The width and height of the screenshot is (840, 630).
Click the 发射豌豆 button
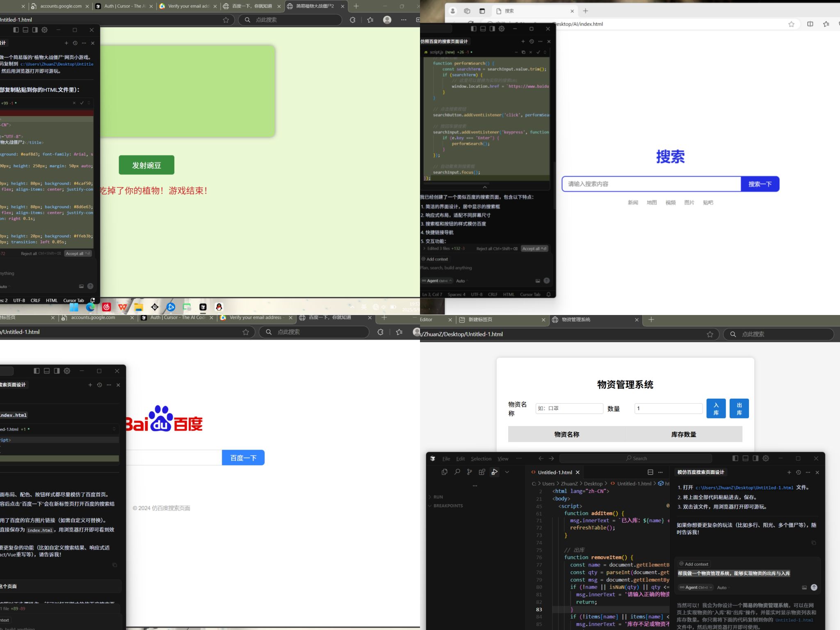146,165
